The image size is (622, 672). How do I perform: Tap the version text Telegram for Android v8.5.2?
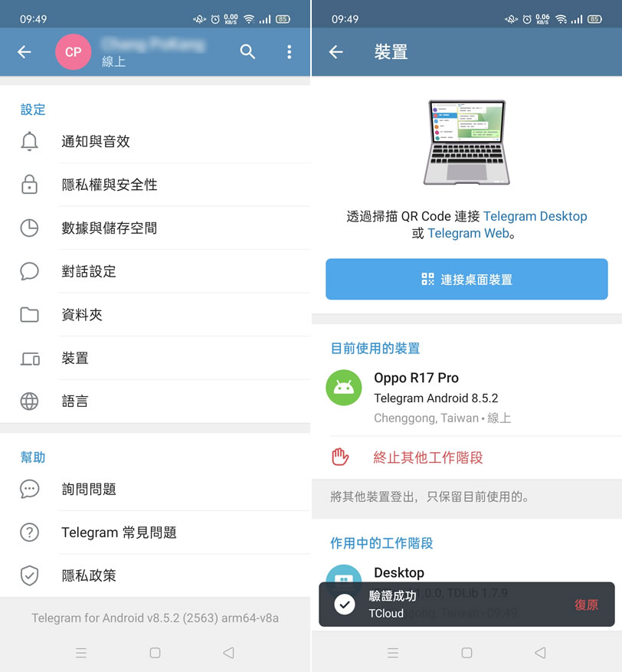click(155, 618)
